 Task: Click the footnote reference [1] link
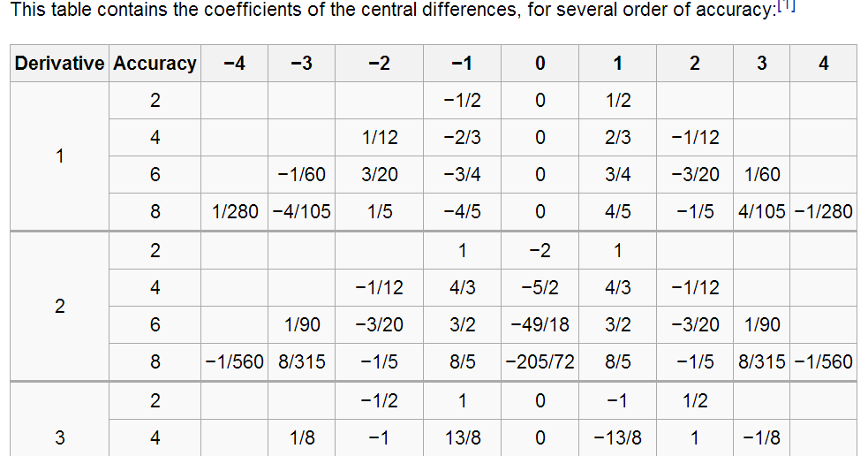click(x=786, y=5)
